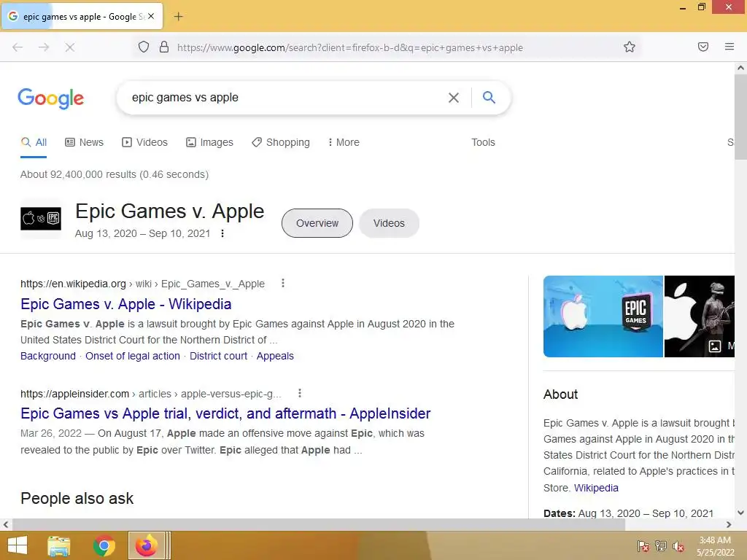This screenshot has width=747, height=560.
Task: Open the Save to Pocket icon
Action: [x=703, y=47]
